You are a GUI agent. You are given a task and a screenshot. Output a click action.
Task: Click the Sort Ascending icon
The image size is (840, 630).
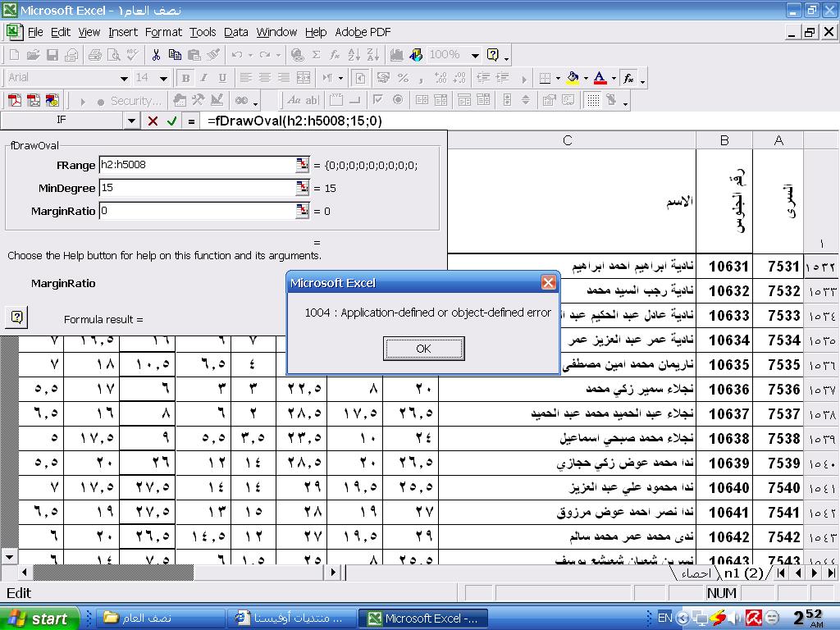354,55
